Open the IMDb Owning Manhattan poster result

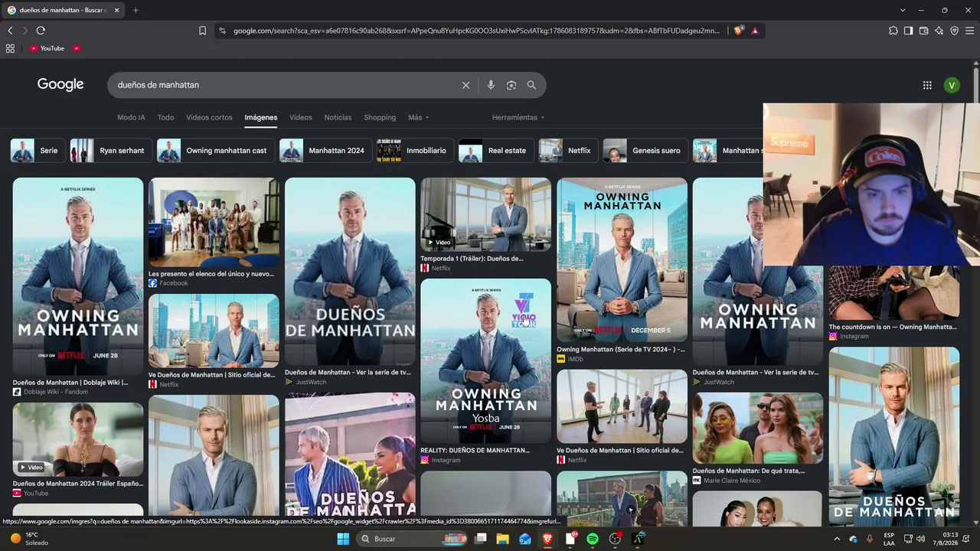(622, 259)
